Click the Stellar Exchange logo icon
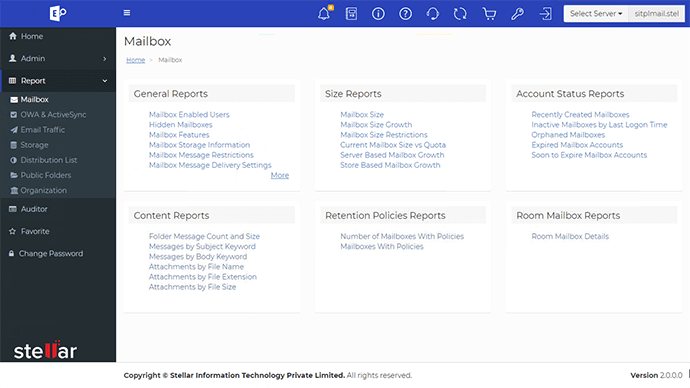Viewport: 690px width, 388px height. 58,13
